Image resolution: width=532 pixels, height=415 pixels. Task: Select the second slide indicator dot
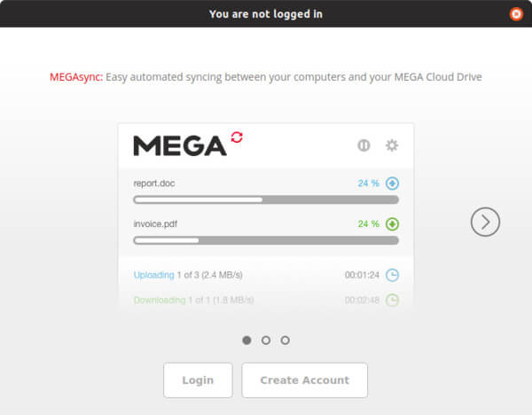click(266, 340)
